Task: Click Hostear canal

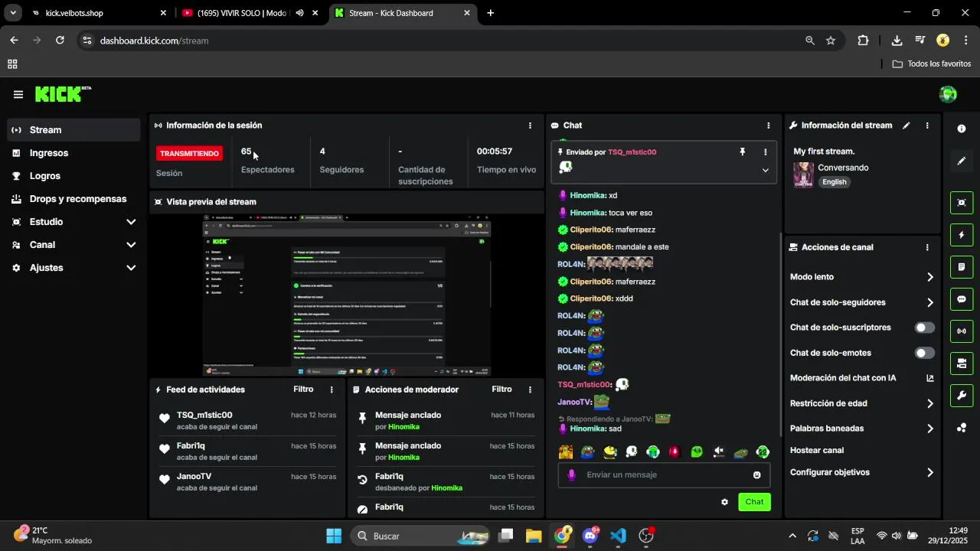Action: click(x=817, y=450)
